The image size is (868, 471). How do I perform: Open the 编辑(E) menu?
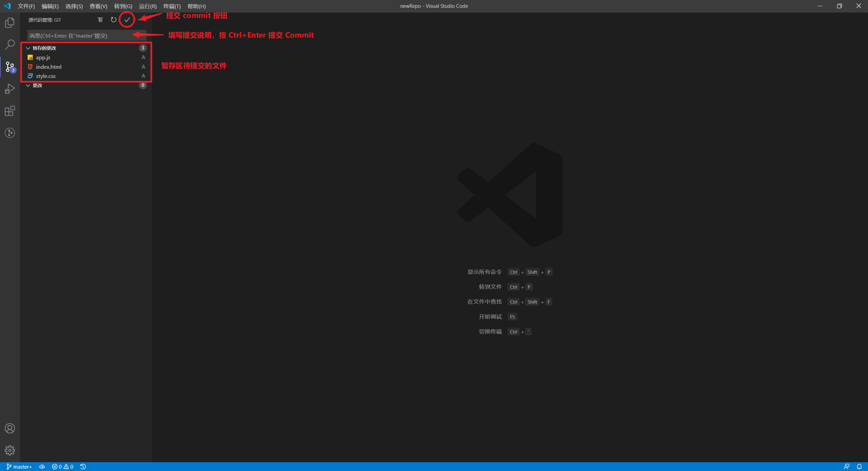click(50, 6)
